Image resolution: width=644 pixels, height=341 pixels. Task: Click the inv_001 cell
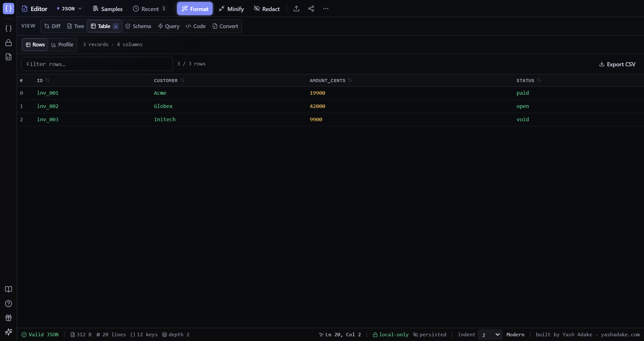tap(48, 93)
